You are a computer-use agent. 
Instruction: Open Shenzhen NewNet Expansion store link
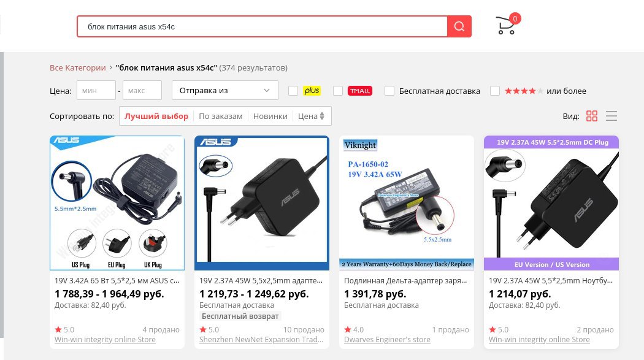coord(261,340)
